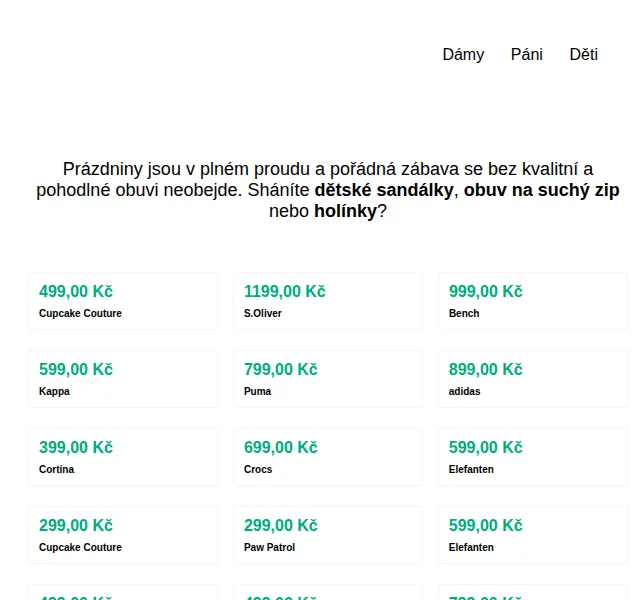Image resolution: width=640 pixels, height=600 pixels.
Task: Select the adidas 899,00 Kč product
Action: [533, 379]
